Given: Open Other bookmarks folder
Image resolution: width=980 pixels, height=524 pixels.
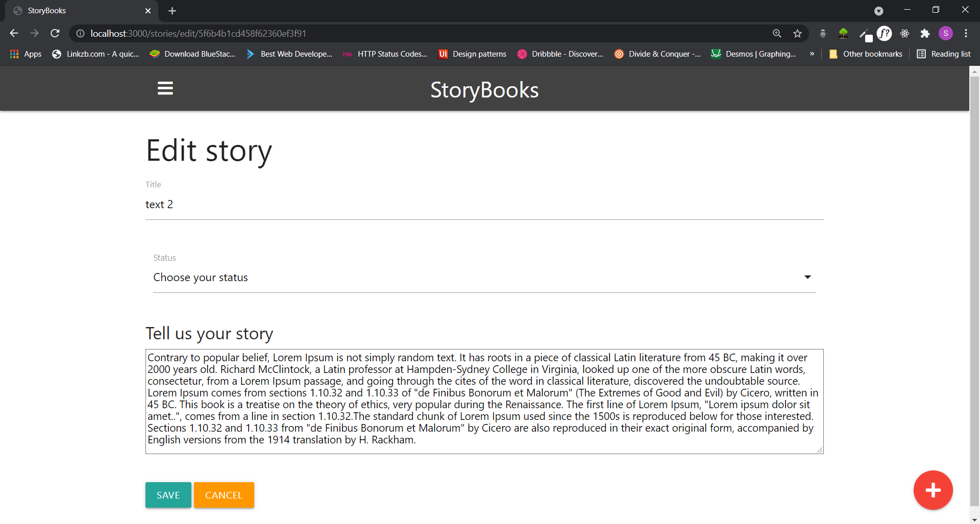Looking at the screenshot, I should click(866, 54).
